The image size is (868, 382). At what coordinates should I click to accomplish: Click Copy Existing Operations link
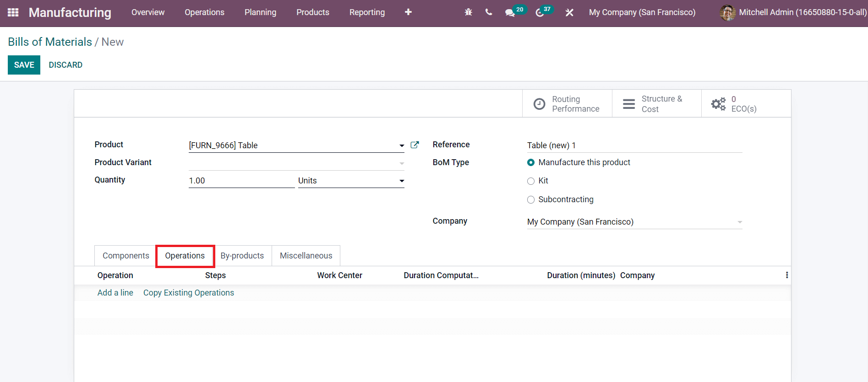(189, 293)
